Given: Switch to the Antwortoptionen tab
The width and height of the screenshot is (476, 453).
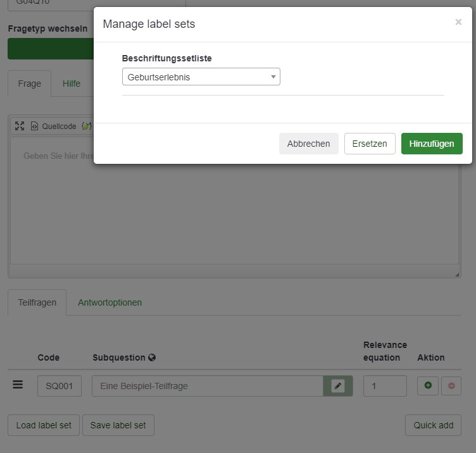Looking at the screenshot, I should click(110, 302).
